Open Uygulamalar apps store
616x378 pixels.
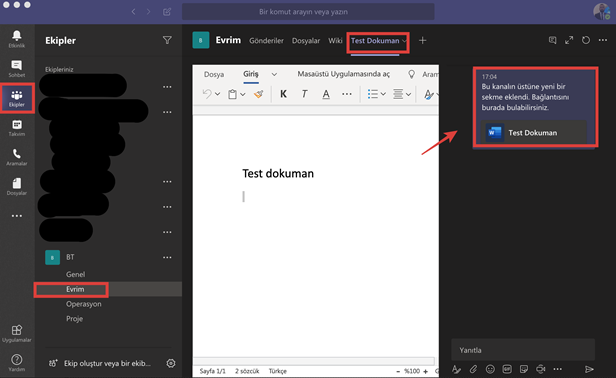(x=16, y=333)
